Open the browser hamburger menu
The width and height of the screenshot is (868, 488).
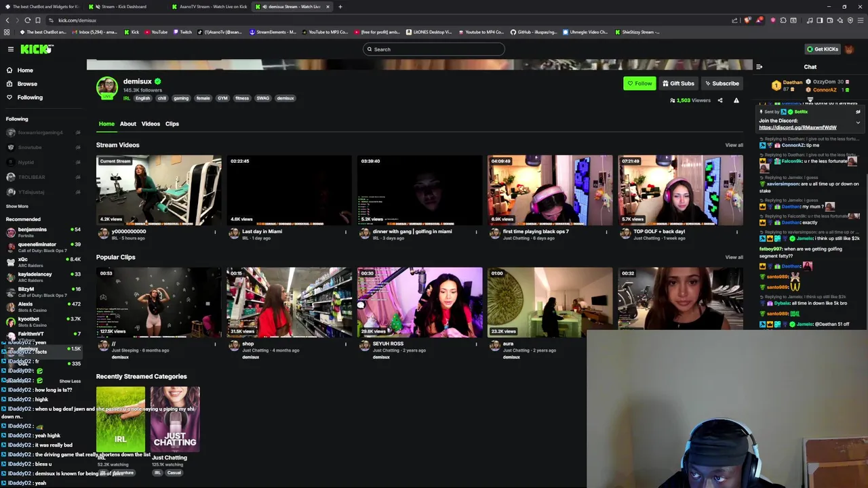point(859,20)
